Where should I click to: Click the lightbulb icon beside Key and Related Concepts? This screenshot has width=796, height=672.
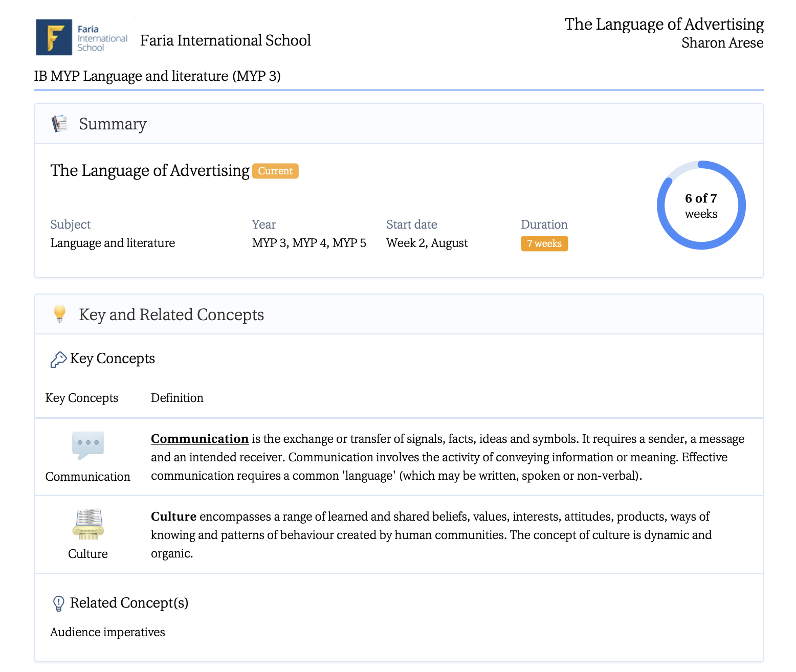tap(59, 314)
